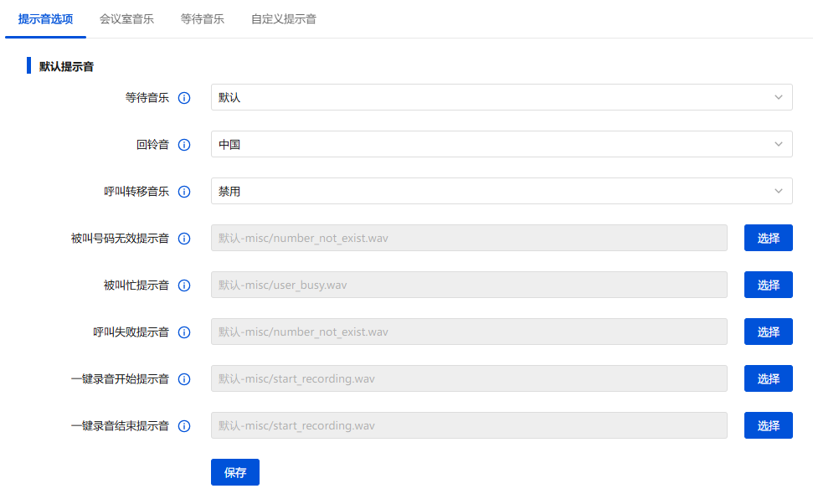Image resolution: width=813 pixels, height=504 pixels.
Task: Click info icon beside 呼叫失败提示音
Action: coord(184,332)
